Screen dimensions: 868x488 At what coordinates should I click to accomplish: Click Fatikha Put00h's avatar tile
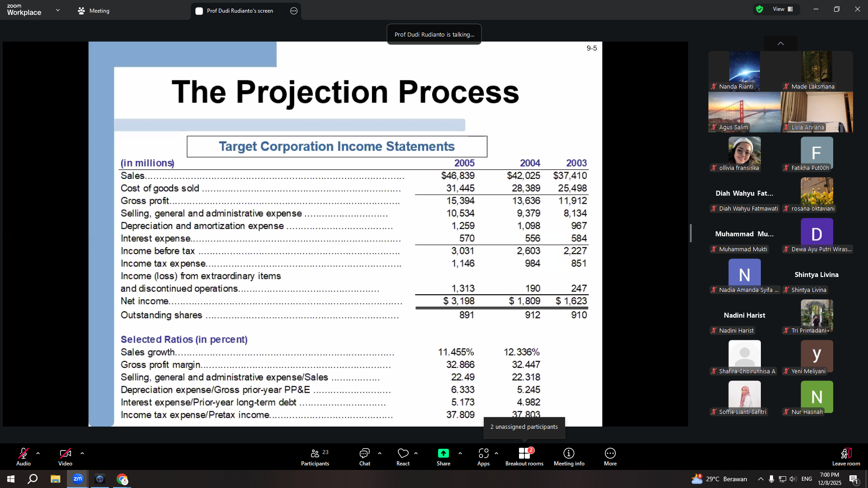[x=817, y=153]
